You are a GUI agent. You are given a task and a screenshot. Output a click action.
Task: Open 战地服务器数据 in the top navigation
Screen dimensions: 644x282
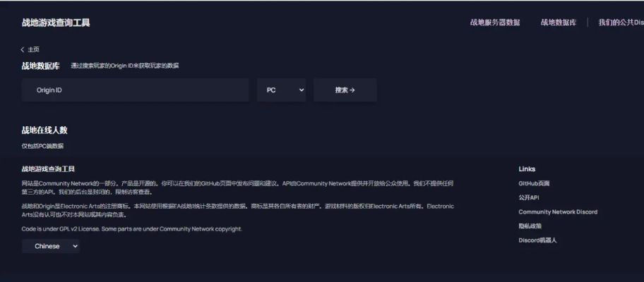[x=495, y=23]
